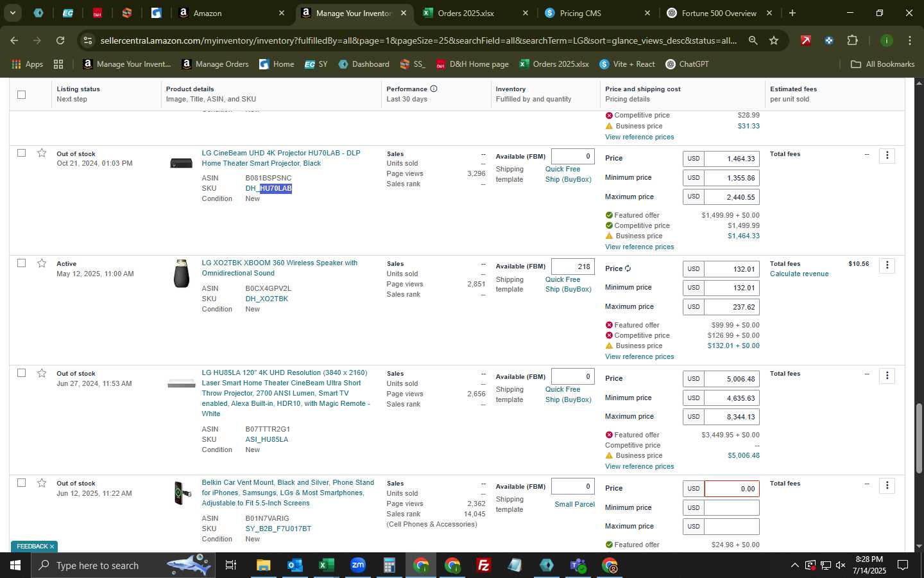Select the HU70LAB projector row checkbox
This screenshot has height=578, width=924.
click(x=21, y=153)
